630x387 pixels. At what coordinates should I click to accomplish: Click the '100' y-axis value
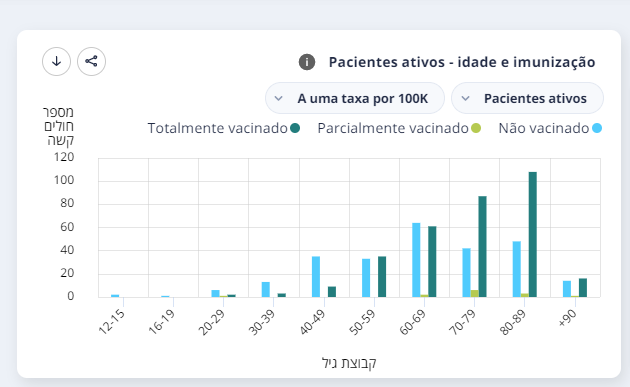[64, 180]
